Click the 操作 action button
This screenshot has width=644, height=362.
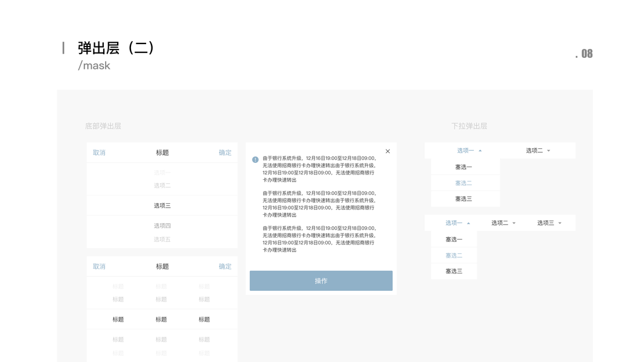[x=320, y=281]
